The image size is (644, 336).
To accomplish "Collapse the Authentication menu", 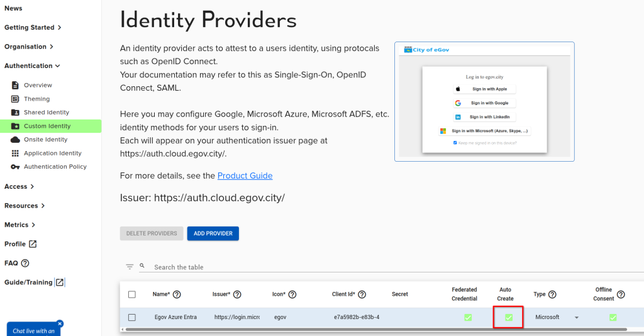I will pos(32,65).
